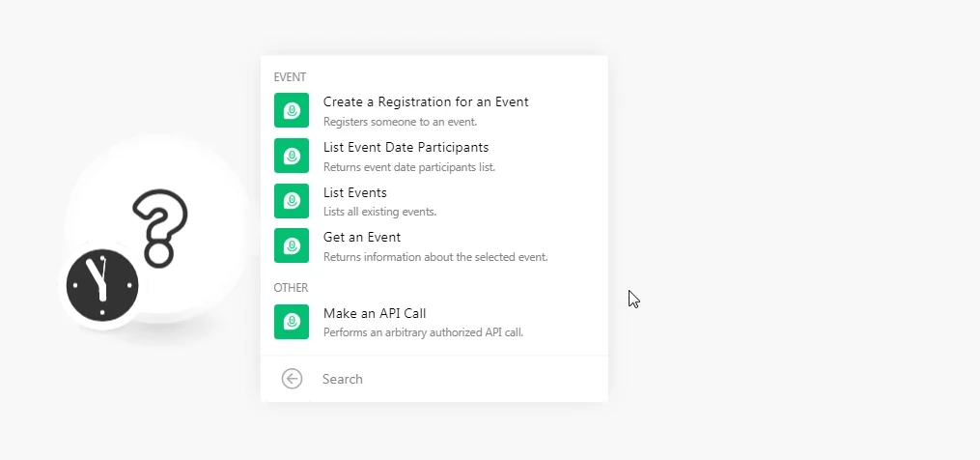Click the Create a Registration app icon

click(x=292, y=110)
